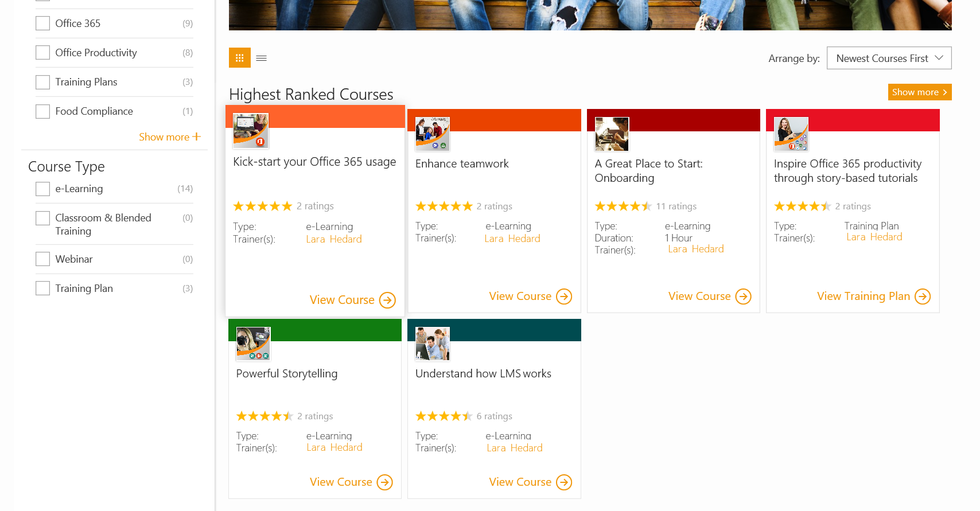This screenshot has height=511, width=980.
Task: Open trainer Lara Hedard on Kick-start card
Action: click(x=334, y=239)
